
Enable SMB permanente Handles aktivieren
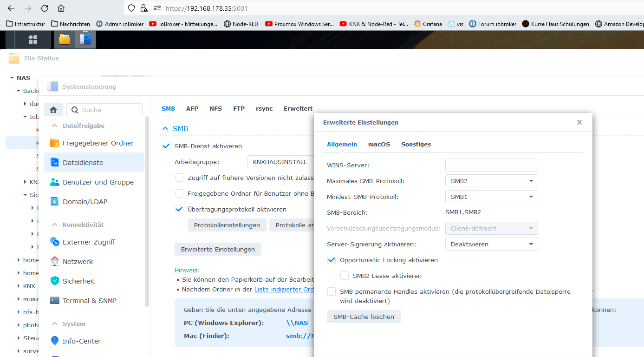(332, 291)
